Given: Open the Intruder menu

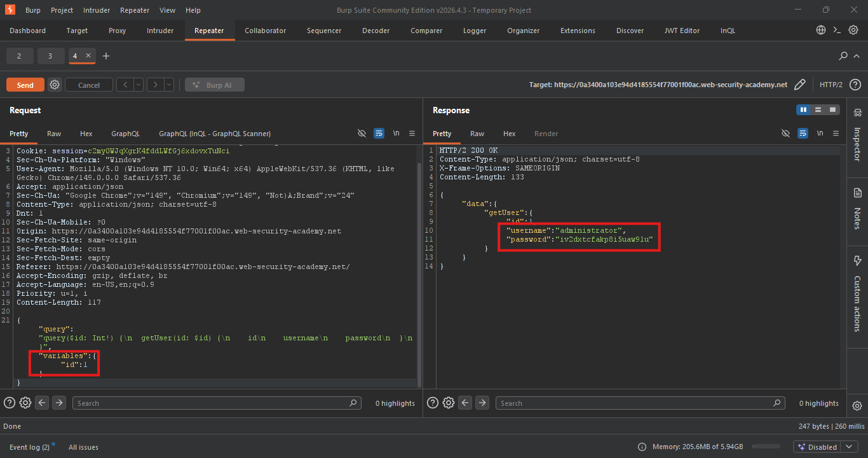Looking at the screenshot, I should (97, 10).
